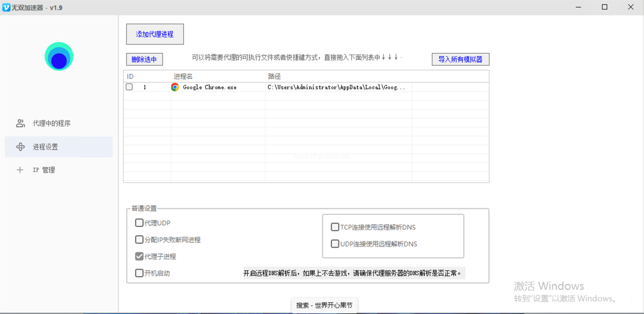Enable the UDP连接使用远程解析DNS checkbox

[335, 244]
